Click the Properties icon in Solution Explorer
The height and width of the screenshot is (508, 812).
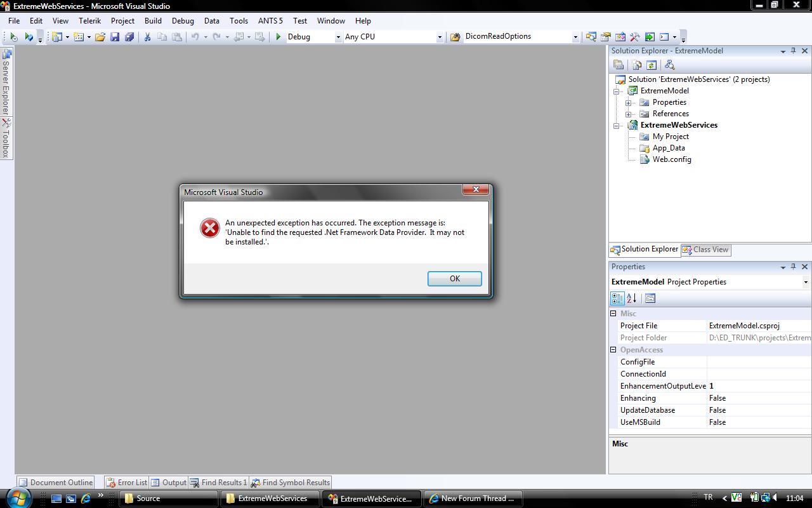[x=619, y=65]
